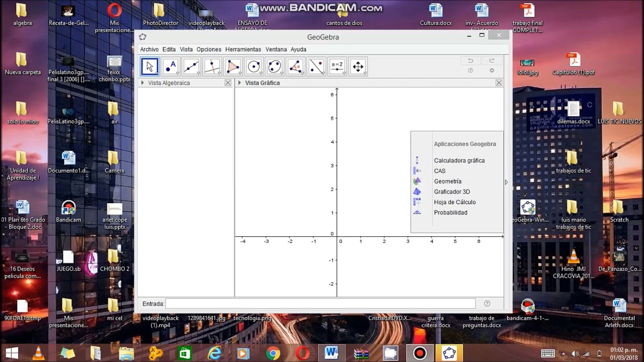644x362 pixels.
Task: Click the Redo arrow in GeoGebra
Action: [x=492, y=60]
